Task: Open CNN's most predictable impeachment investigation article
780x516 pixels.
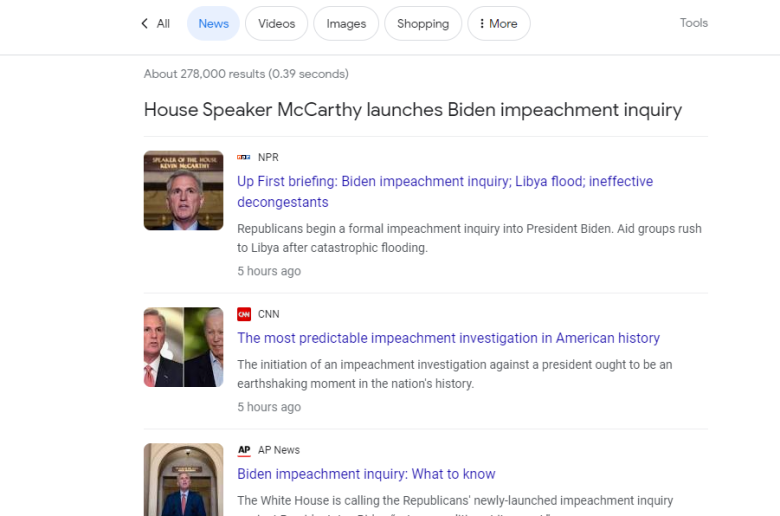Action: point(448,338)
